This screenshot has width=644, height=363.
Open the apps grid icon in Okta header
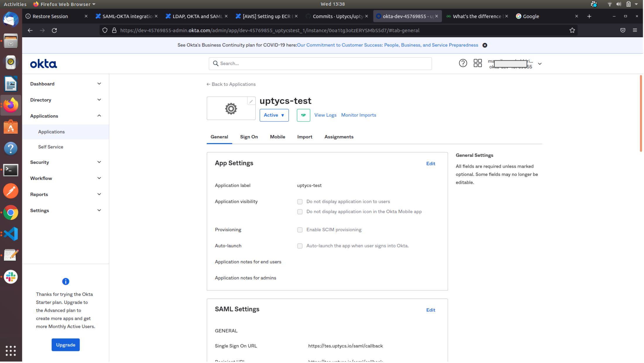pos(477,63)
